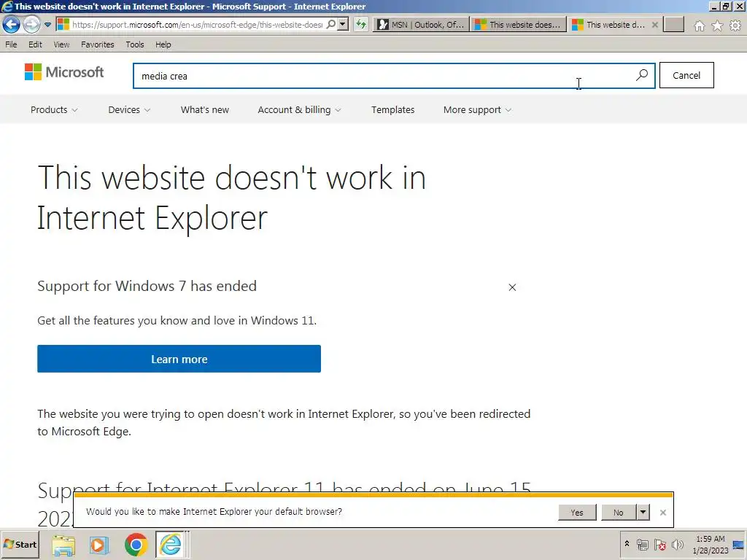Viewport: 747px width, 560px height.
Task: Open the Tools menu
Action: pyautogui.click(x=135, y=44)
